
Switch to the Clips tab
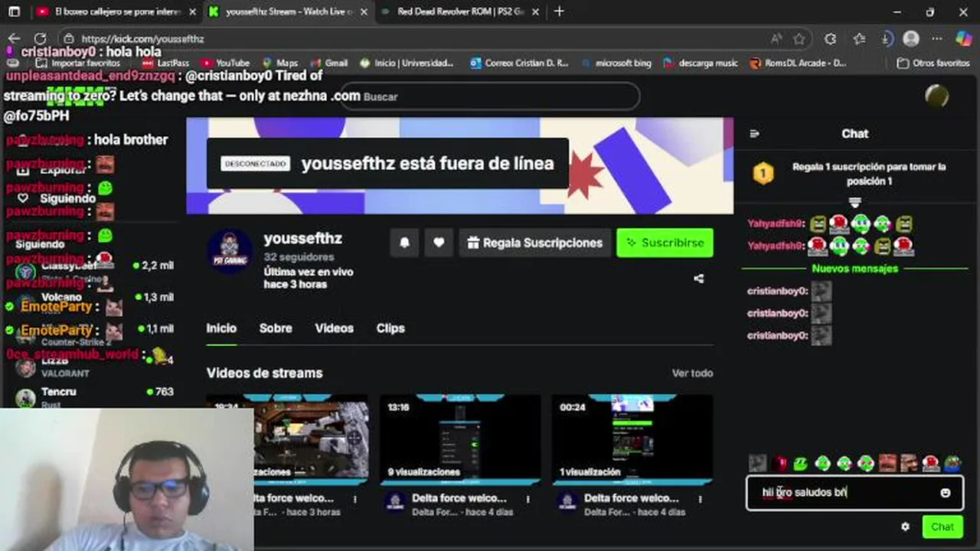pyautogui.click(x=390, y=328)
